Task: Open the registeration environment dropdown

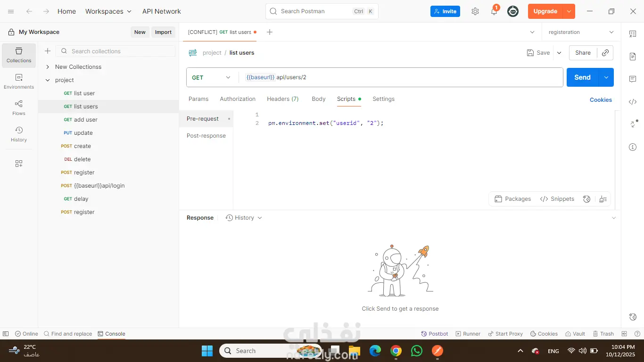Action: pyautogui.click(x=581, y=32)
